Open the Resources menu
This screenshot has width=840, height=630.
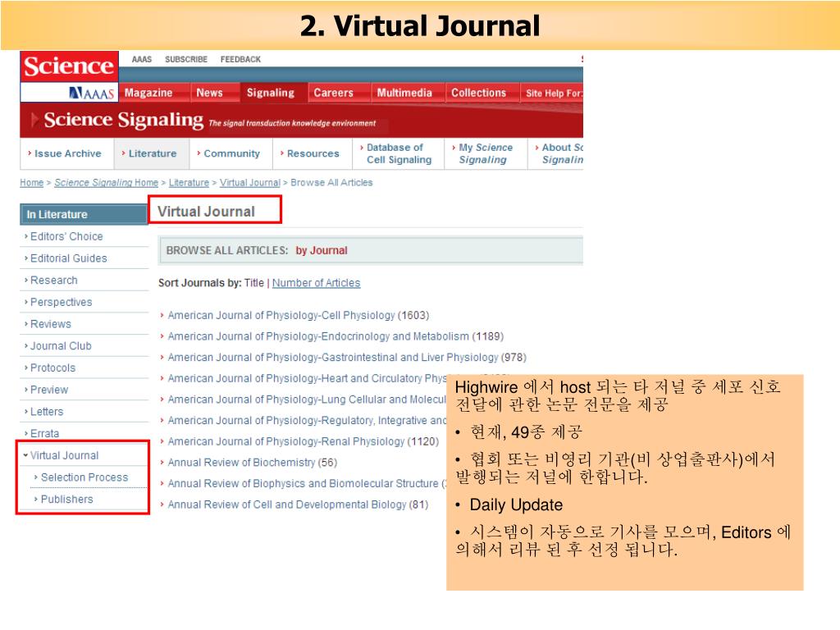(x=313, y=153)
